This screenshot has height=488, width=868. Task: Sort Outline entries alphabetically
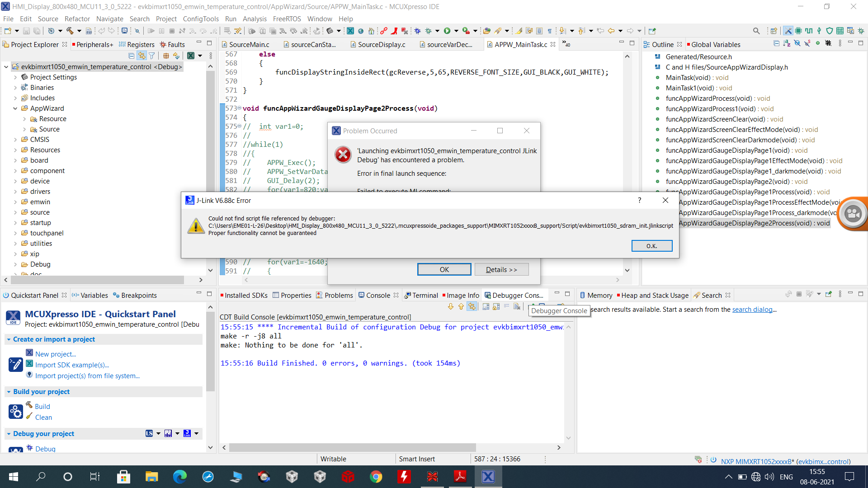(787, 43)
